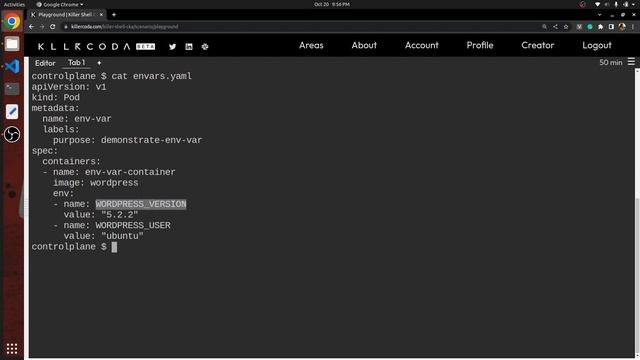Open the Account page link

422,45
